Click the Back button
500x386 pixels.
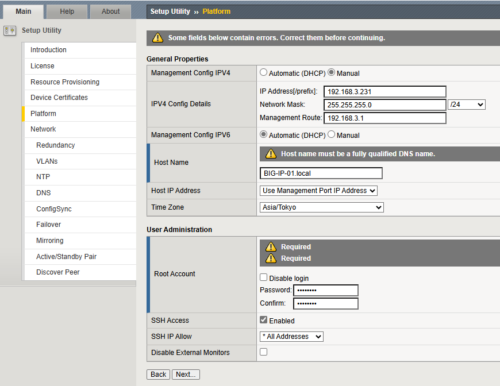click(158, 374)
